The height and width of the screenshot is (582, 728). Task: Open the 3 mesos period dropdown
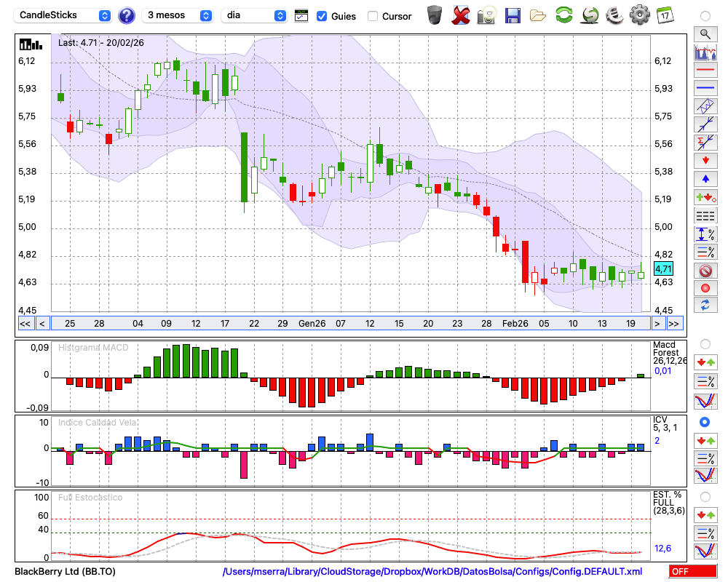coord(178,15)
